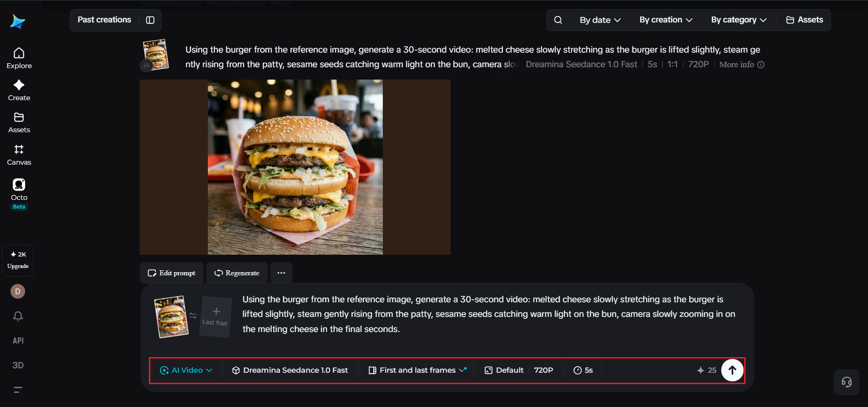Open the headset support icon
The height and width of the screenshot is (407, 868).
[846, 382]
